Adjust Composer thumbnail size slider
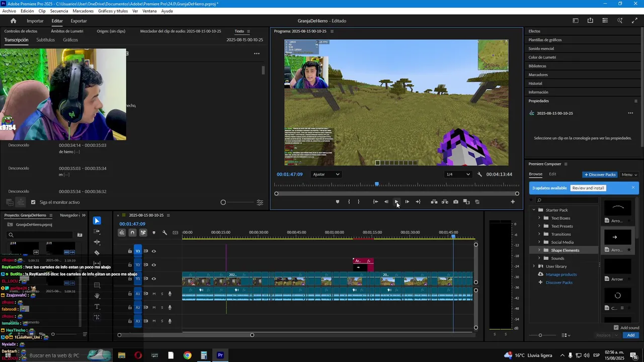 [540, 335]
